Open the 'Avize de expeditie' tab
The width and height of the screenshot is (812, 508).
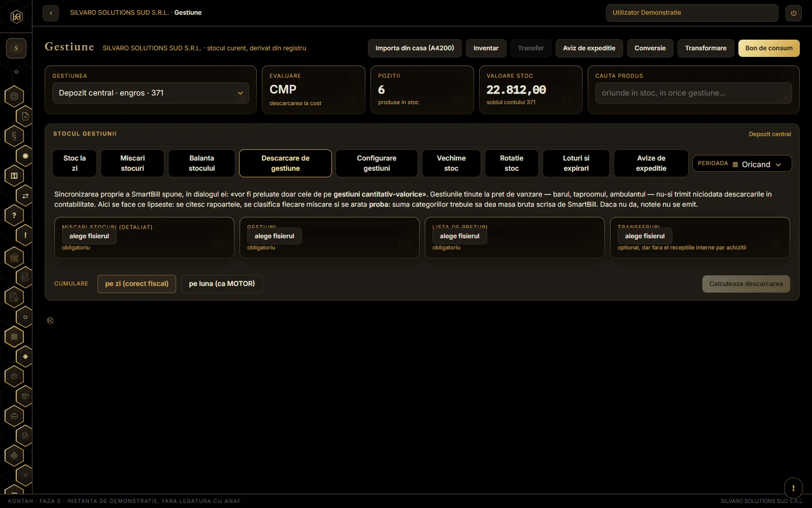coord(651,163)
